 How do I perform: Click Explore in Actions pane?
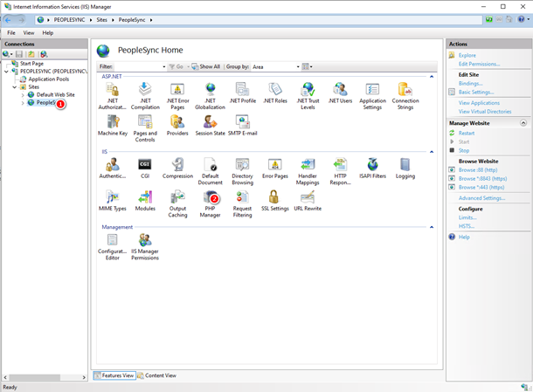pyautogui.click(x=467, y=55)
